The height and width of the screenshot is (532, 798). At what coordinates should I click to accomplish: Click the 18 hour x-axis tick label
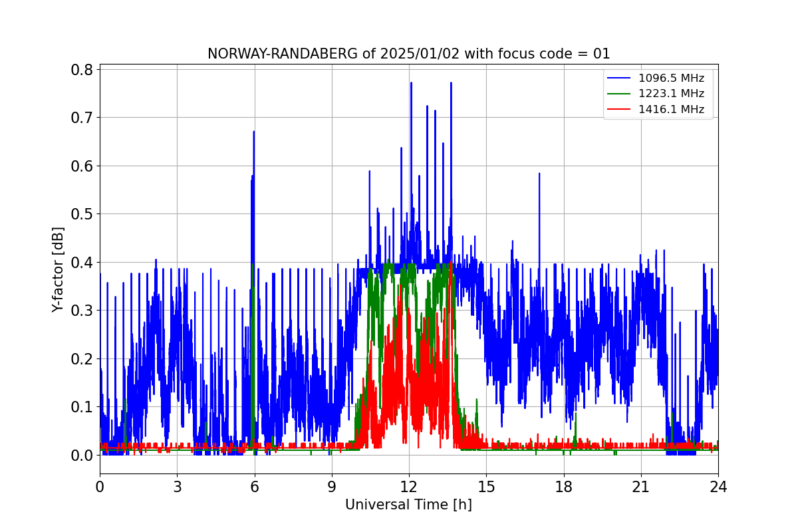(x=563, y=487)
